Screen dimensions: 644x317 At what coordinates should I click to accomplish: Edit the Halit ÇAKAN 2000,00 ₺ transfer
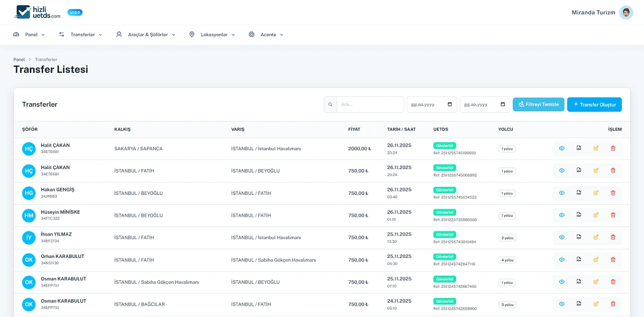(x=596, y=148)
